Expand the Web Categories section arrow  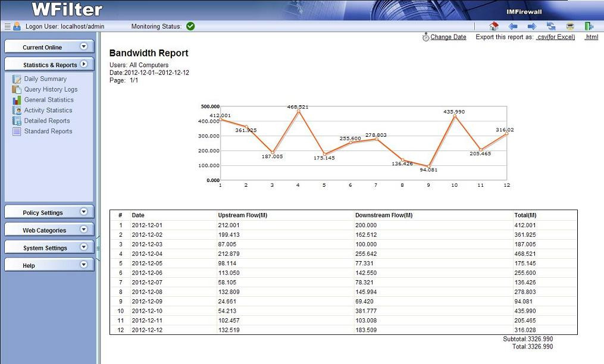(83, 229)
